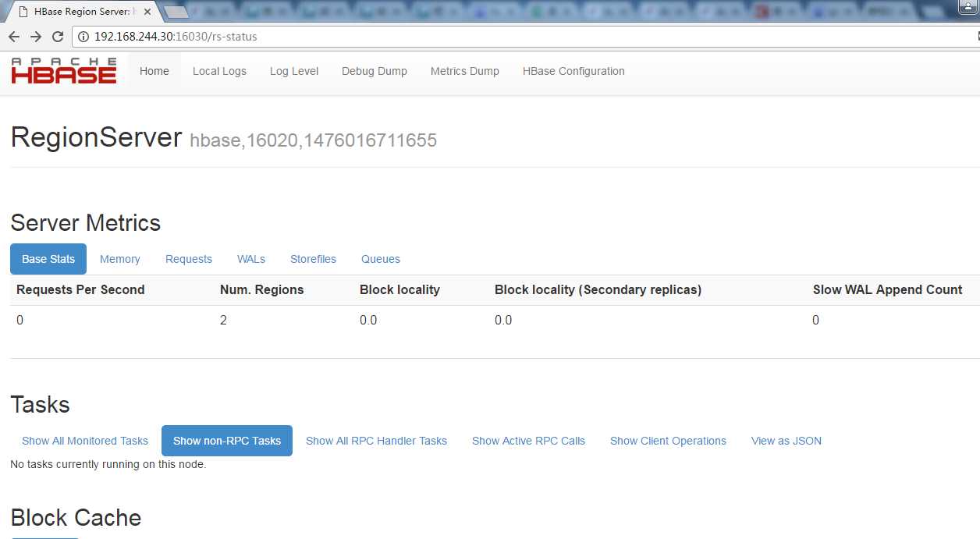Screen dimensions: 980x539
Task: Click Block locality (Secondary replicas) header
Action: (598, 289)
